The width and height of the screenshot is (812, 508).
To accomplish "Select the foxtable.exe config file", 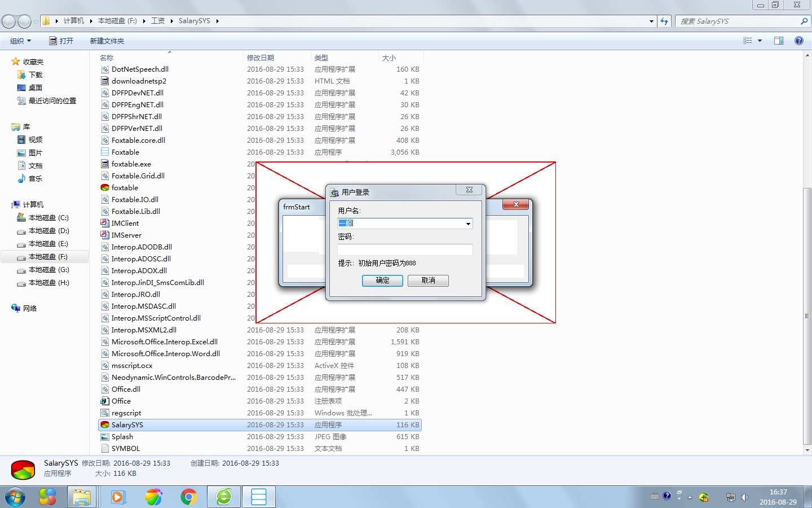I will point(131,164).
